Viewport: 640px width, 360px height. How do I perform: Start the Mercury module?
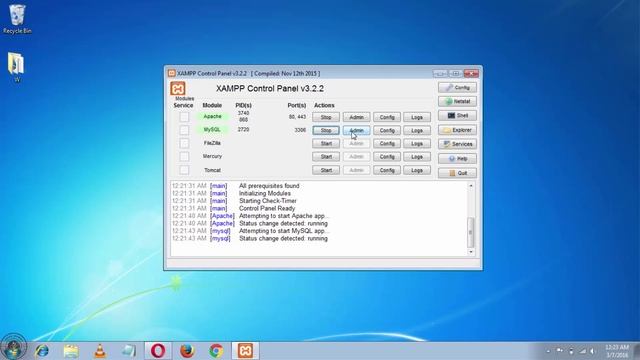pyautogui.click(x=326, y=157)
